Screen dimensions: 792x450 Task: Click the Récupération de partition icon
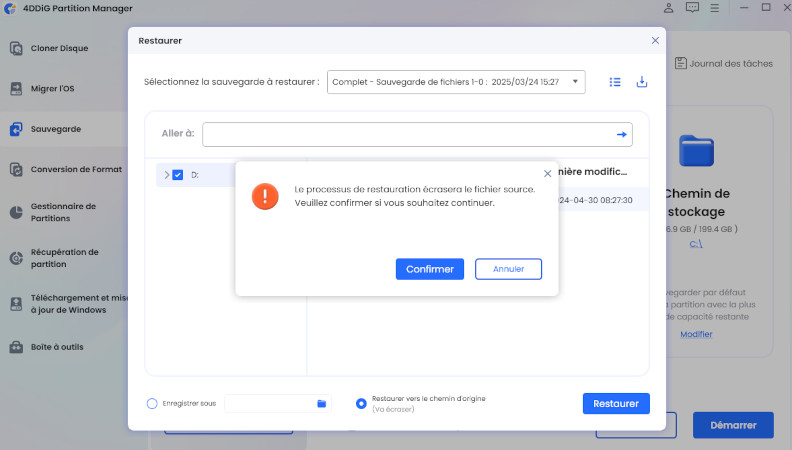(x=16, y=258)
